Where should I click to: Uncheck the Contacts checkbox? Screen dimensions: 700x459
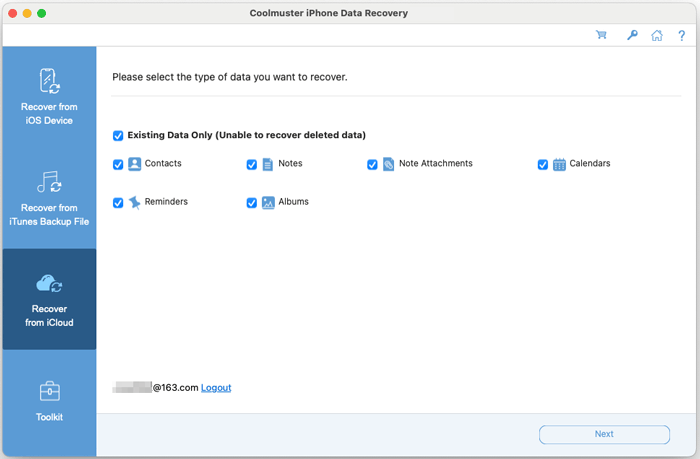pos(118,164)
